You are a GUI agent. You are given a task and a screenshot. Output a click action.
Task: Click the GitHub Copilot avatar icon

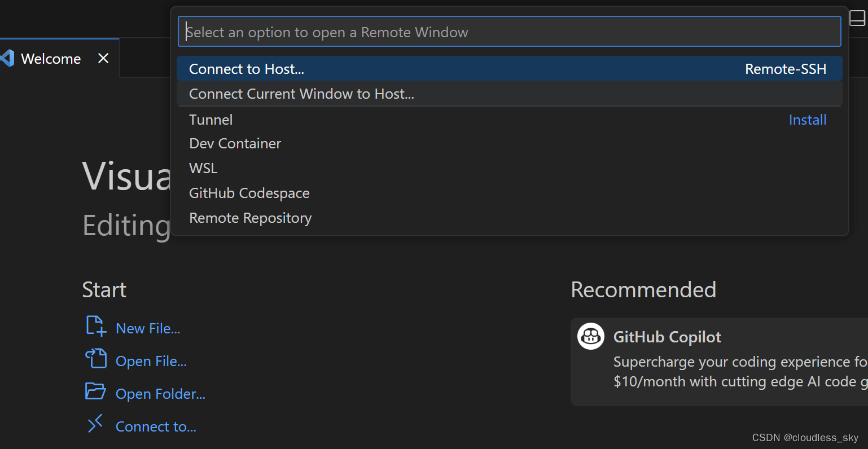[x=591, y=336]
